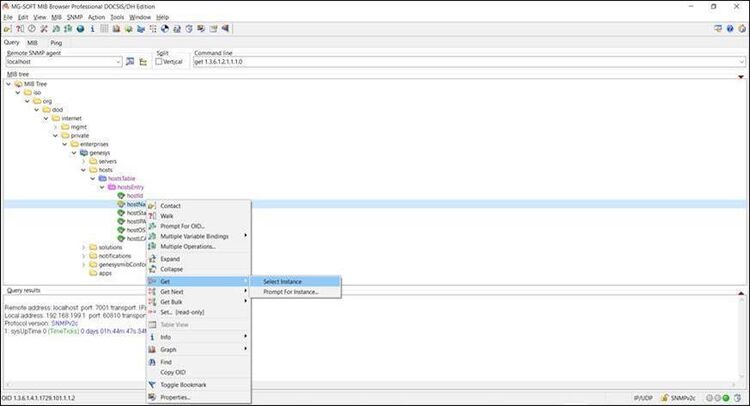The width and height of the screenshot is (750, 406).
Task: Click the padlock SNMPv2c icon in status bar
Action: pos(664,398)
